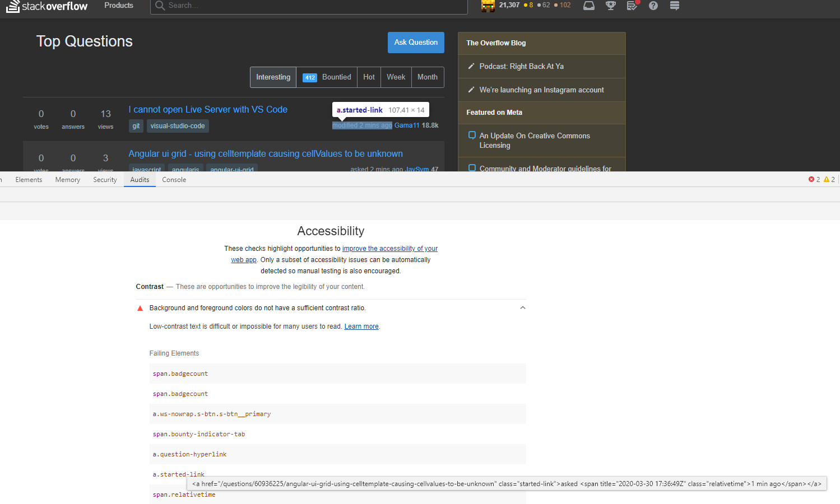Follow the Learn more link
The height and width of the screenshot is (504, 840).
361,326
